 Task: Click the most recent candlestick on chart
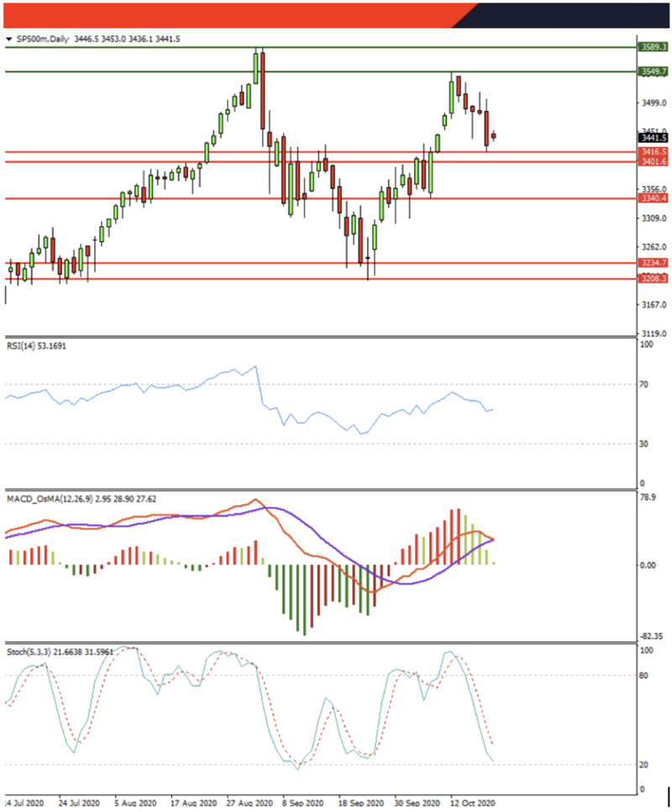coord(494,135)
